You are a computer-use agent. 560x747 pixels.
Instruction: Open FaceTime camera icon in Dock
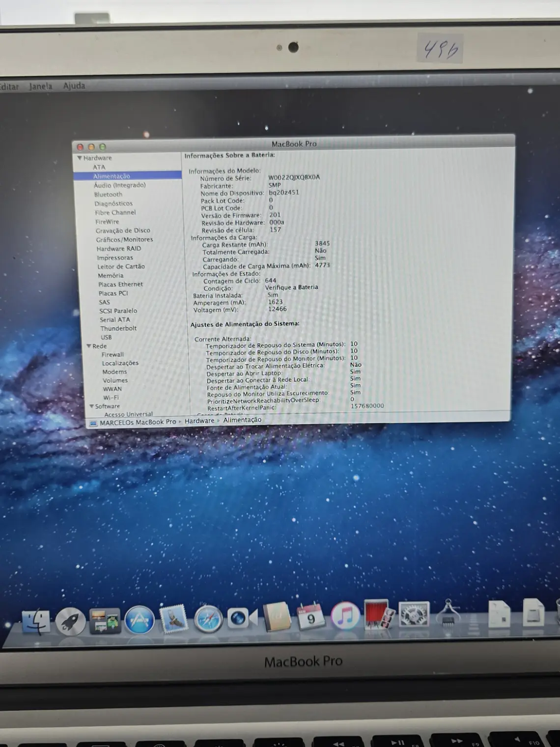click(x=242, y=618)
